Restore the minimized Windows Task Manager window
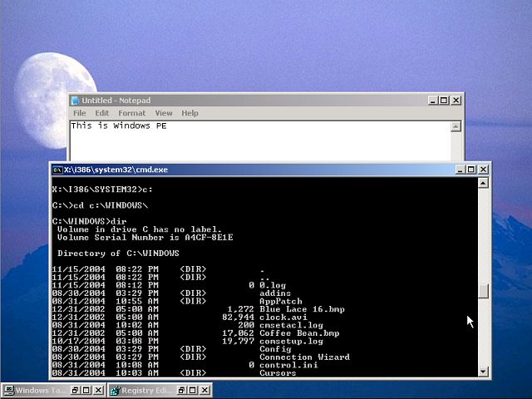532x399 pixels. [x=75, y=390]
